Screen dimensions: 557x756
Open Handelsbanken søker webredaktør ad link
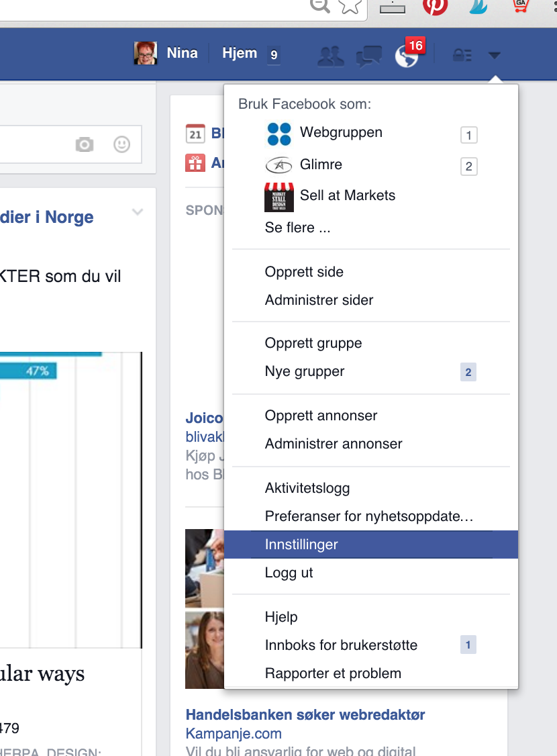point(305,714)
